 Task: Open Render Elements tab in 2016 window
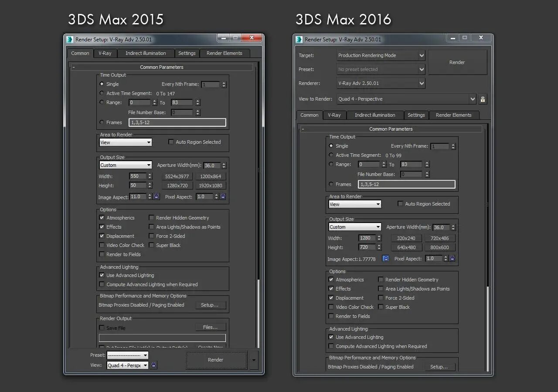tap(453, 115)
